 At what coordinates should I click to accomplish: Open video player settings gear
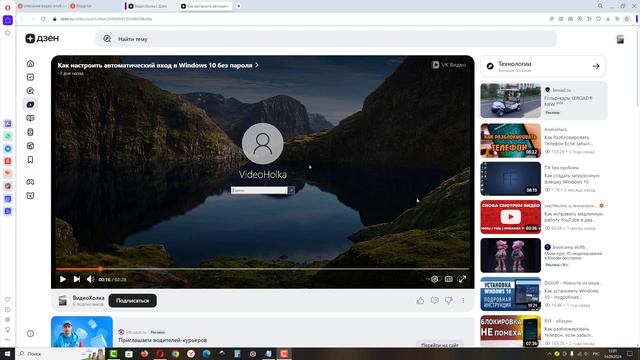tap(434, 279)
